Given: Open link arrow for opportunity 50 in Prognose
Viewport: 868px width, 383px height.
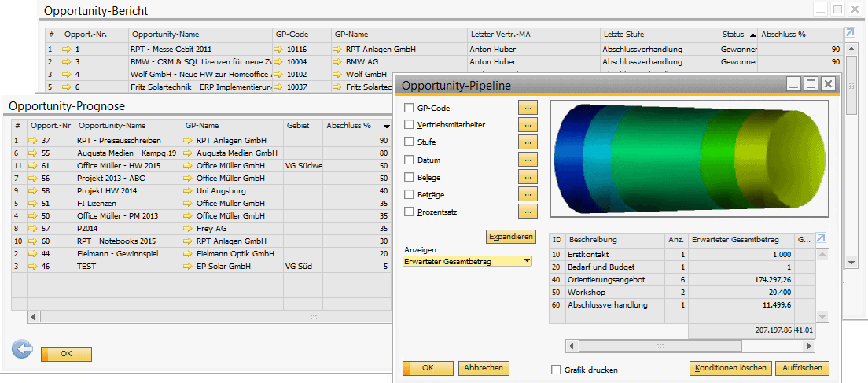Looking at the screenshot, I should click(x=34, y=215).
